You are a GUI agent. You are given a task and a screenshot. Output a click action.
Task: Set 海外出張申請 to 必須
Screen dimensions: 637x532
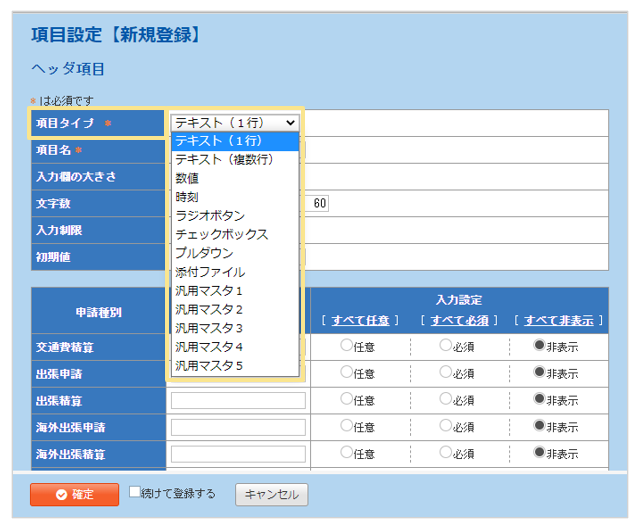pyautogui.click(x=446, y=426)
